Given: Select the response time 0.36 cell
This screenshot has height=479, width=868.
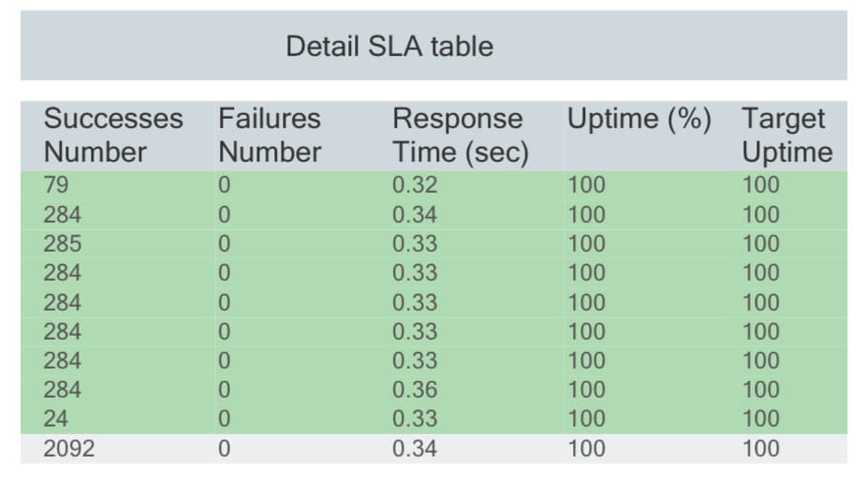Looking at the screenshot, I should click(x=415, y=390).
